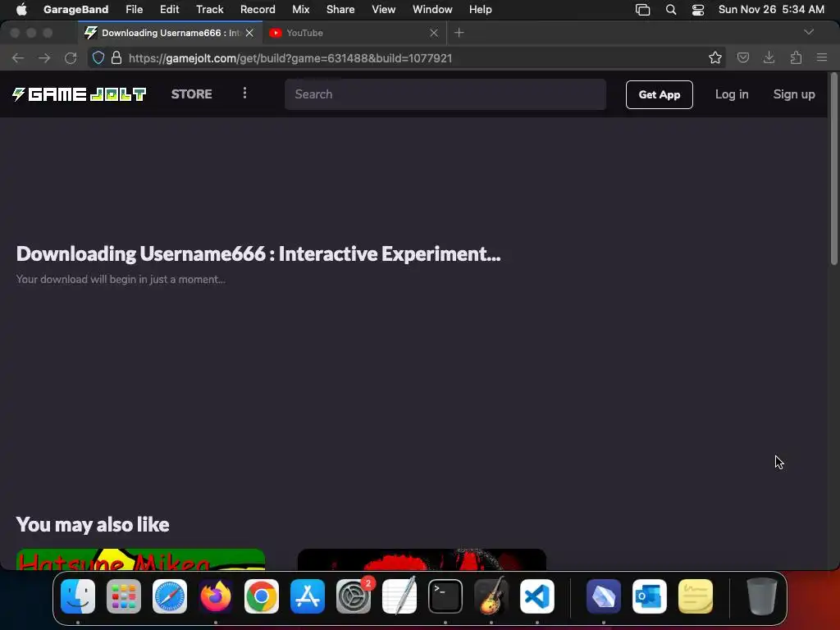
Task: Open the Apple menu
Action: [21, 9]
